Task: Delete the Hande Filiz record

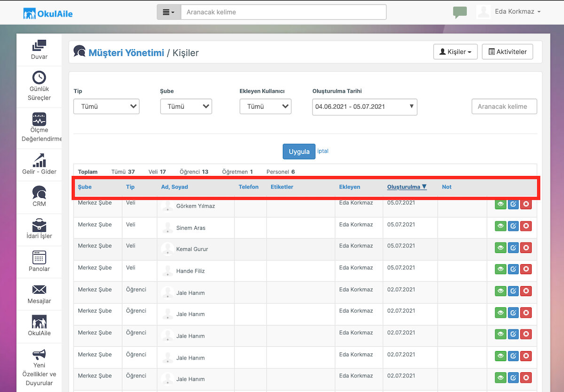Action: (x=526, y=269)
